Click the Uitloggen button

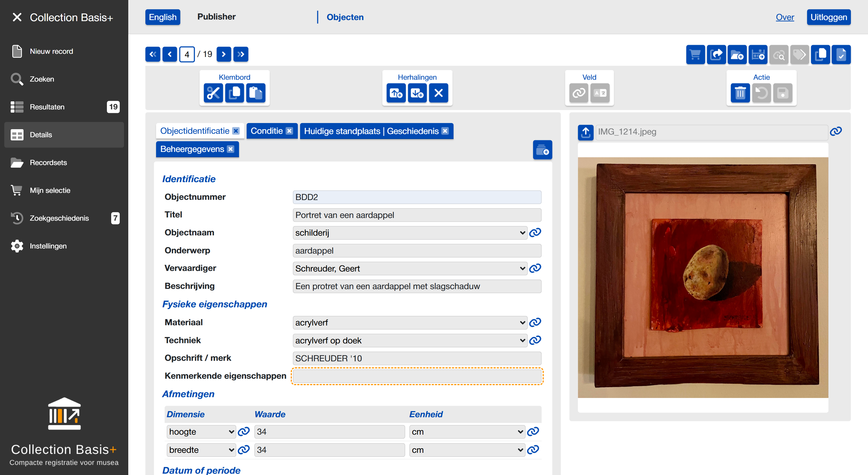point(828,17)
